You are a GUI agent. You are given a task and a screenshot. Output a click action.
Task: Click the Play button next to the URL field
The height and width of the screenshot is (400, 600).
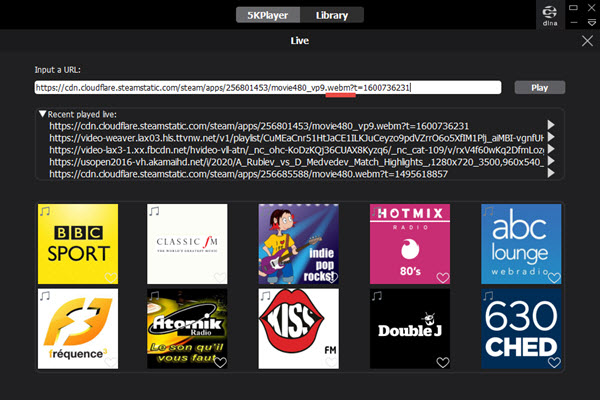540,88
